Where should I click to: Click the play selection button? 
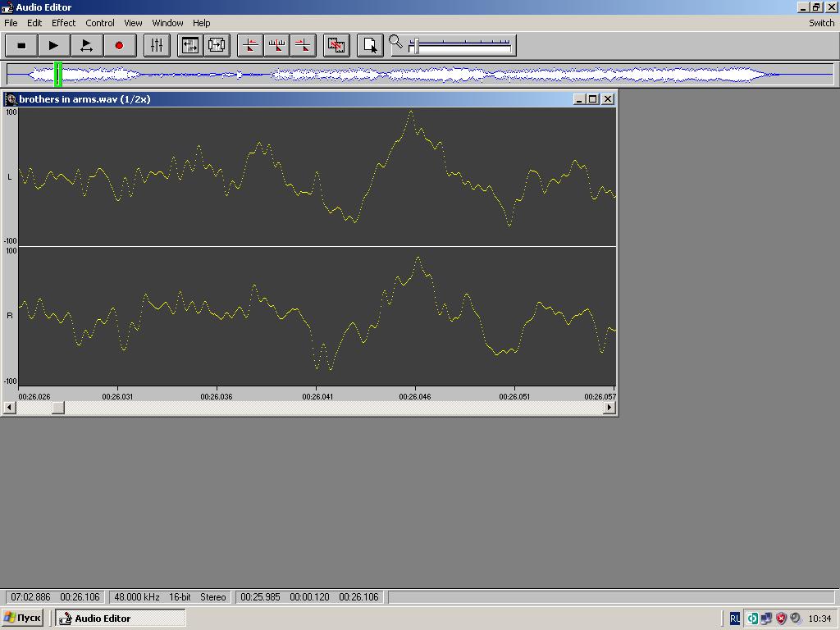[x=86, y=46]
